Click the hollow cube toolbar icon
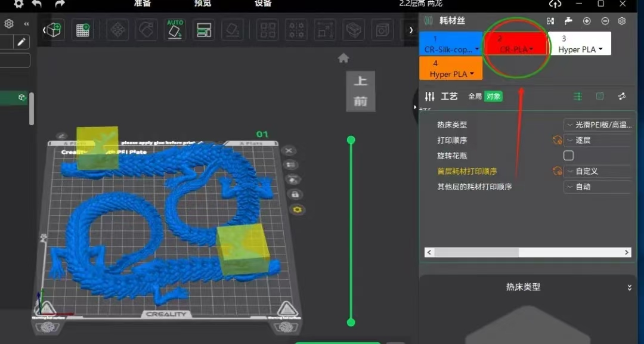The width and height of the screenshot is (644, 344). (382, 30)
